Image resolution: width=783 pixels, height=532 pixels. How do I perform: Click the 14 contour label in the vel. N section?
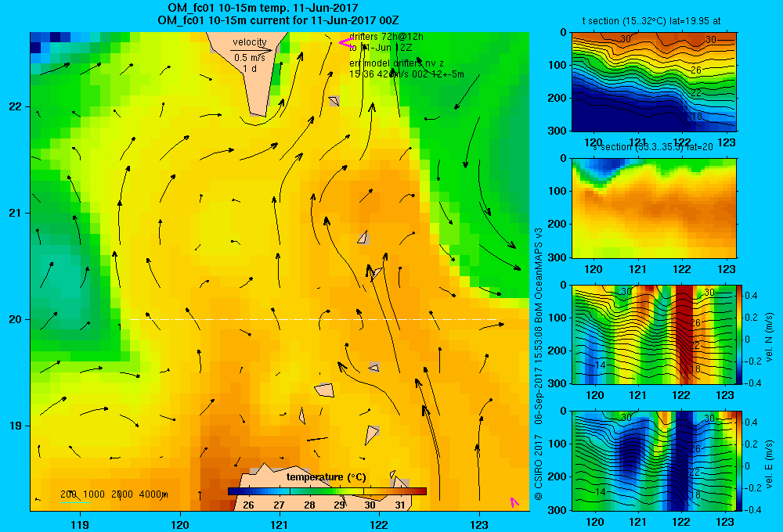pos(600,365)
